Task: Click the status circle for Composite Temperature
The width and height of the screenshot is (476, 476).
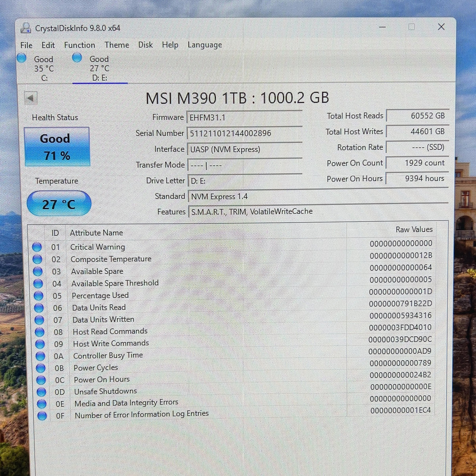Action: click(37, 259)
